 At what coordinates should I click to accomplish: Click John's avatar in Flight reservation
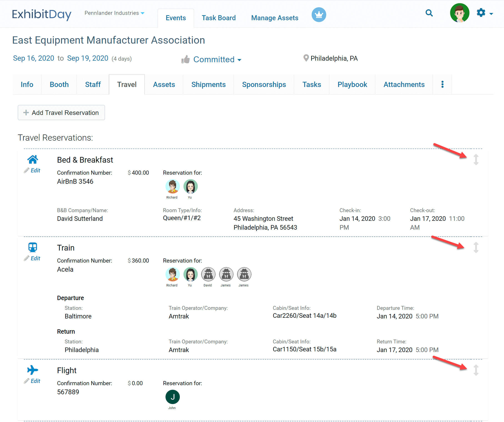[x=172, y=397]
